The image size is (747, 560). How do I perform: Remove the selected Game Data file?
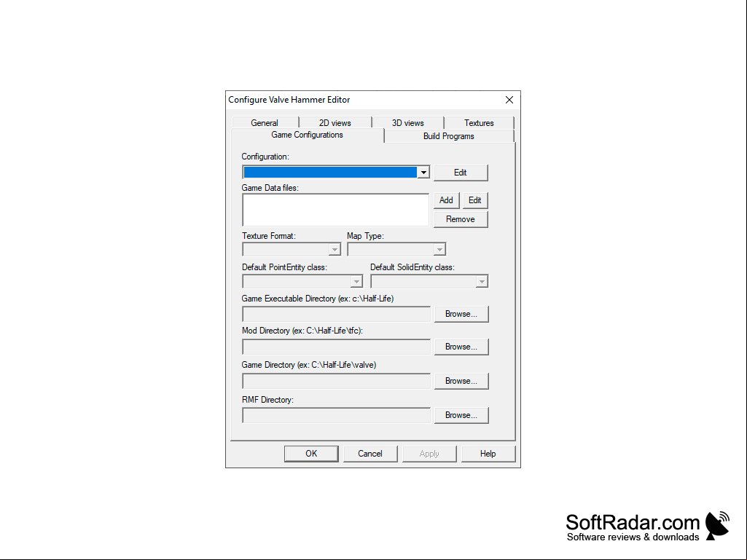click(x=461, y=219)
